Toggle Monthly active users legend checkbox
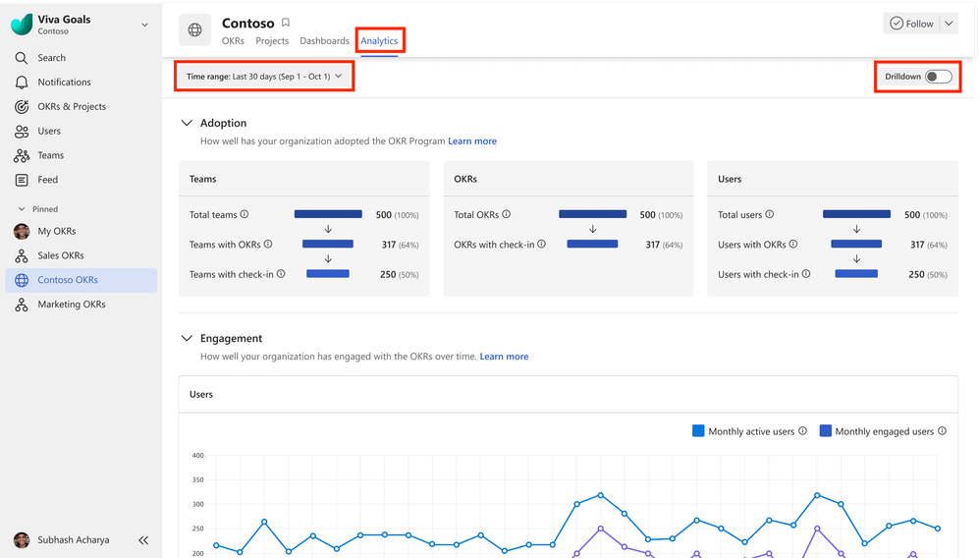 pos(699,431)
